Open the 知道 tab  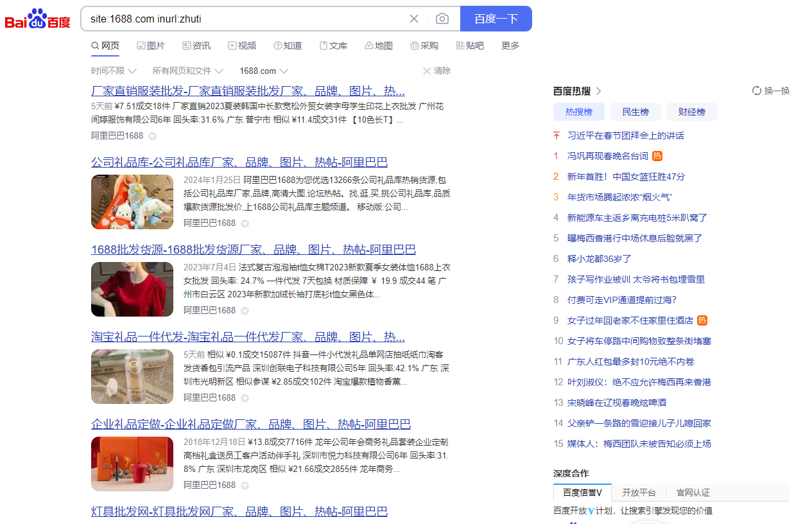pos(288,46)
